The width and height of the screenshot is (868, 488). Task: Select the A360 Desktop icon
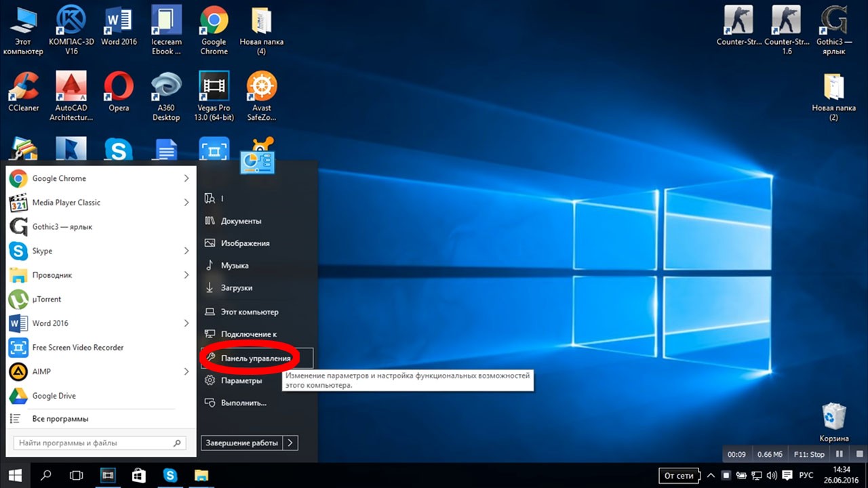click(166, 96)
